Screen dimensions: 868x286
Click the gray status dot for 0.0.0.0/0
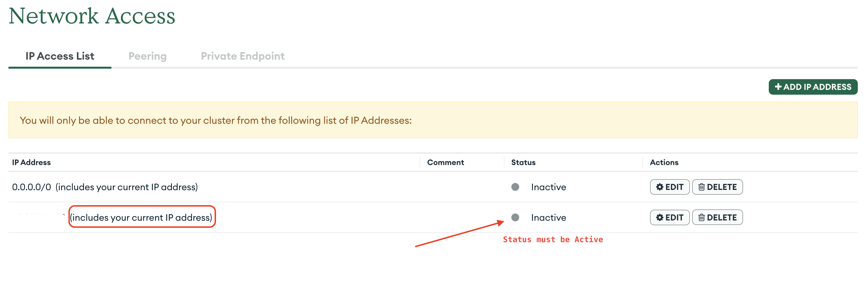(515, 187)
